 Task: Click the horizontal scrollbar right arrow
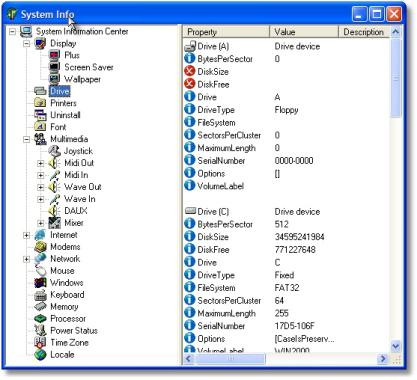pos(383,359)
